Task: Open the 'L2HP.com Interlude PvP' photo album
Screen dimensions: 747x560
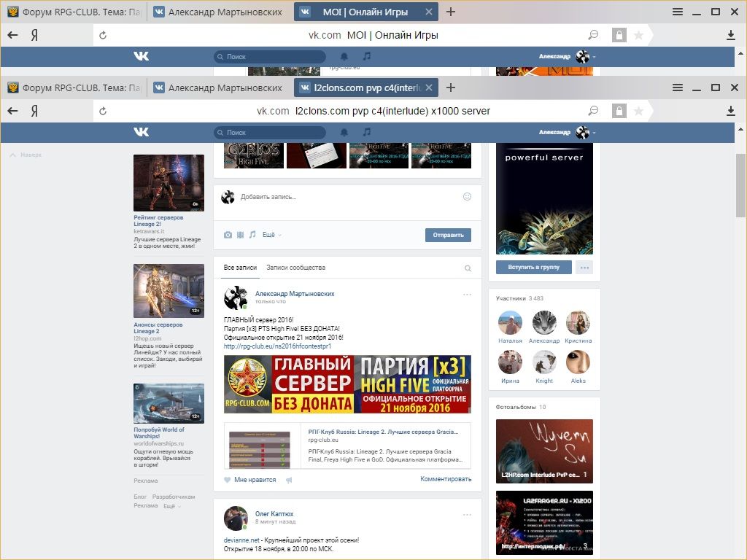Action: (x=544, y=451)
